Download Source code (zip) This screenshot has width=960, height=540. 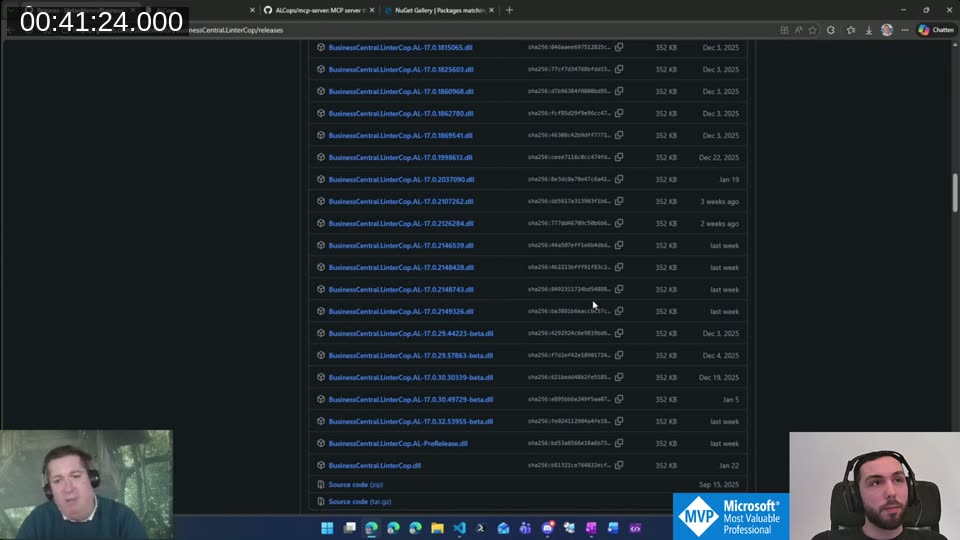(x=356, y=485)
